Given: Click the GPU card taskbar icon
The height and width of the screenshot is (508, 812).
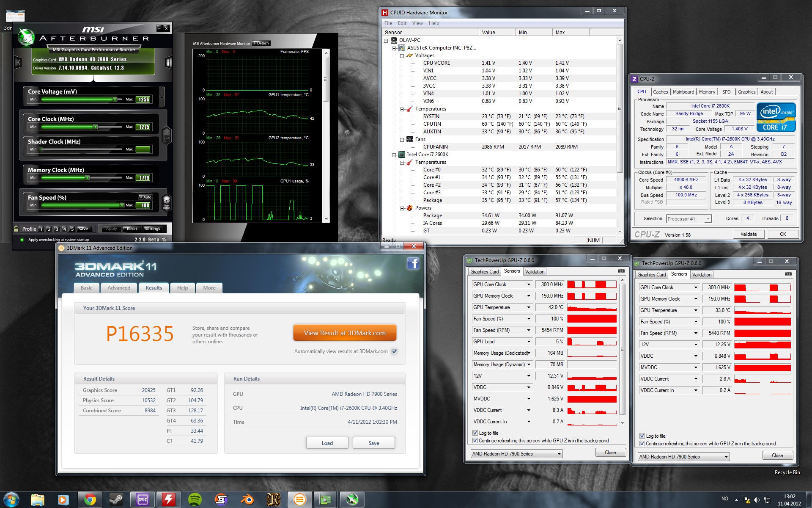Looking at the screenshot, I should [326, 500].
